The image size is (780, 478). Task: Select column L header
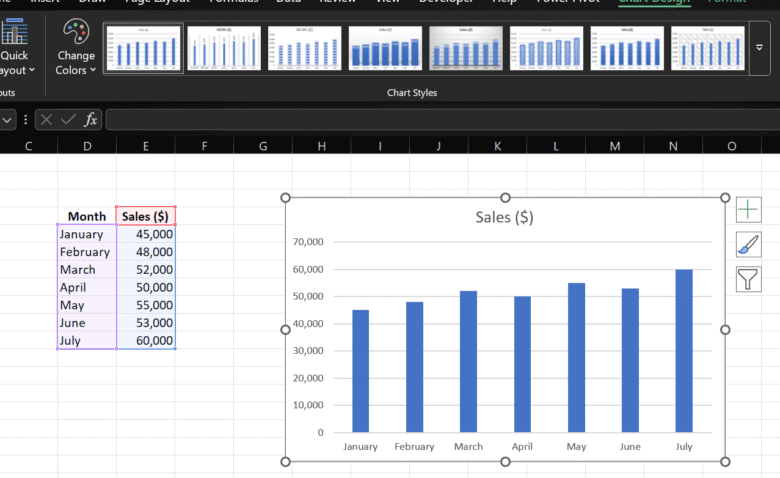pos(556,146)
